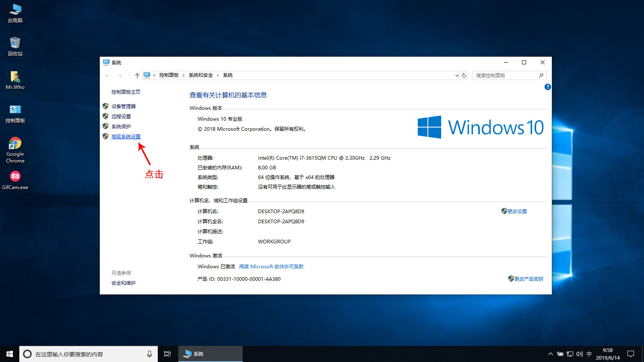Open the volume speaker tray icon
Screen dimensions: 644x362
click(579, 354)
